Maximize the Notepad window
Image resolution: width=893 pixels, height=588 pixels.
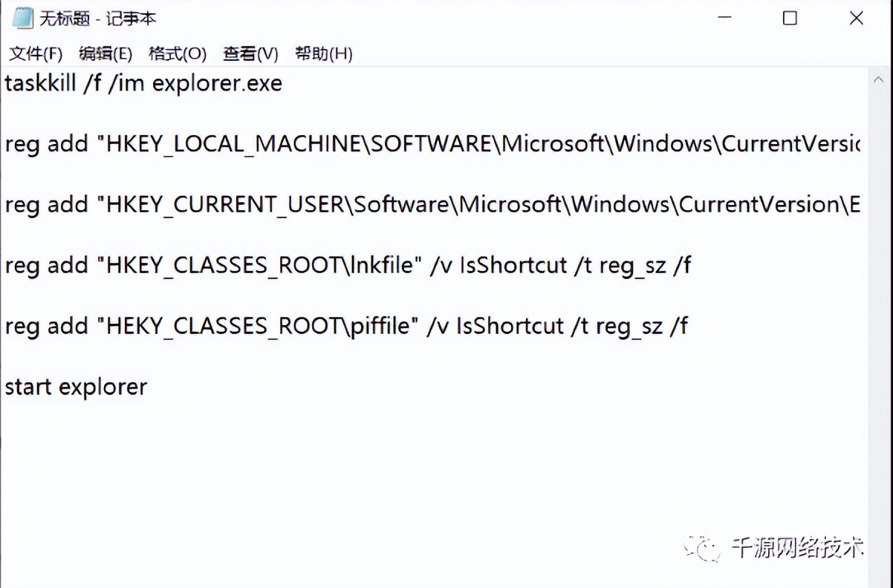[790, 16]
